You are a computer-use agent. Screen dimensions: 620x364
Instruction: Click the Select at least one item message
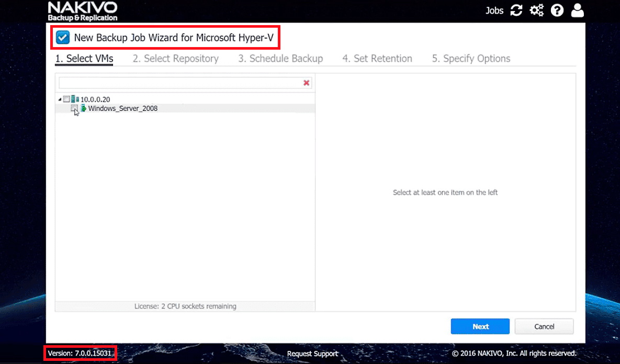(445, 192)
